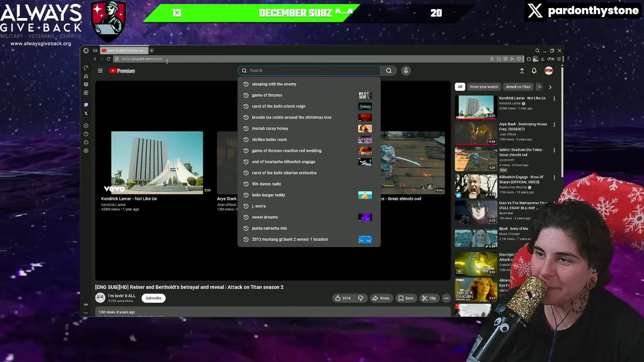Reload the page in the browser toolbar
This screenshot has height=362, width=644.
click(108, 59)
